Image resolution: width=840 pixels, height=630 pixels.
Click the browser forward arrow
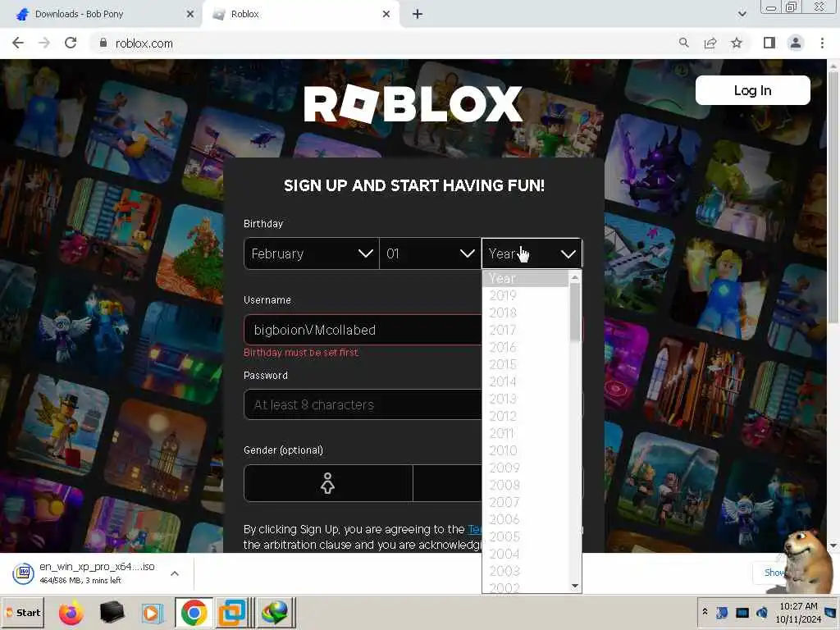click(44, 43)
